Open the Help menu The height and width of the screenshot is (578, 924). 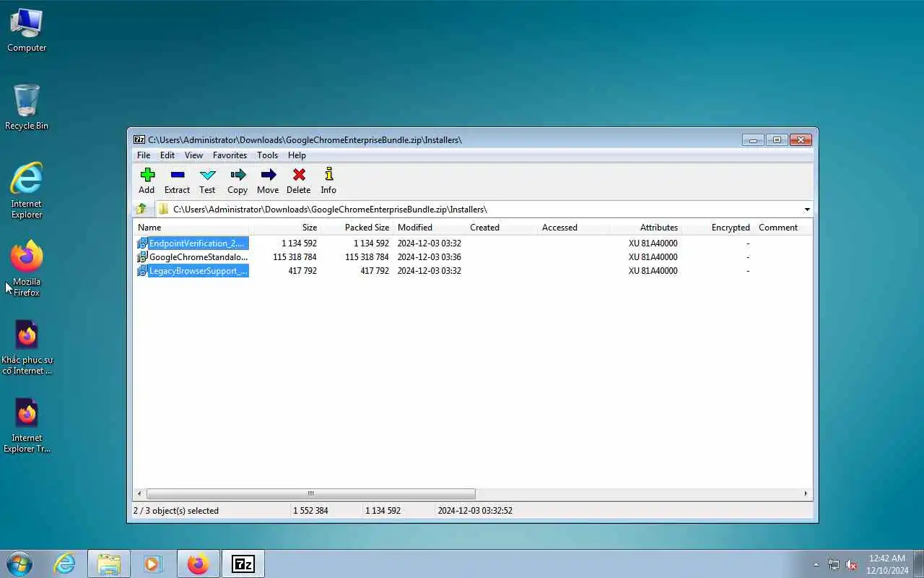pyautogui.click(x=297, y=155)
